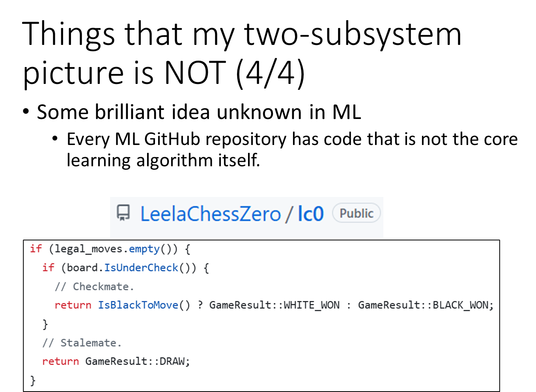Select the bullet Some brilliant idea unknown in ML
This screenshot has width=536, height=392.
[199, 112]
